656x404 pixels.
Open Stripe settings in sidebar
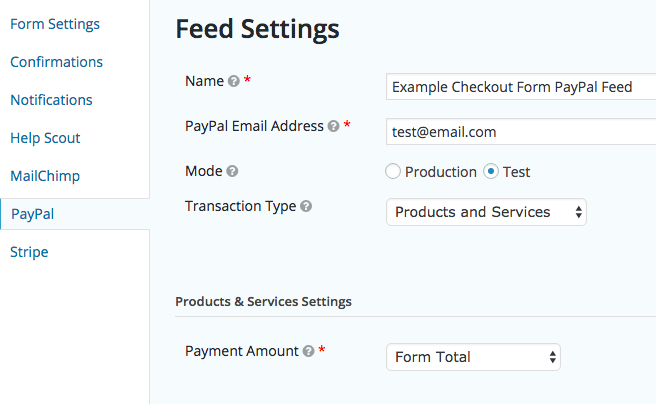pos(29,252)
